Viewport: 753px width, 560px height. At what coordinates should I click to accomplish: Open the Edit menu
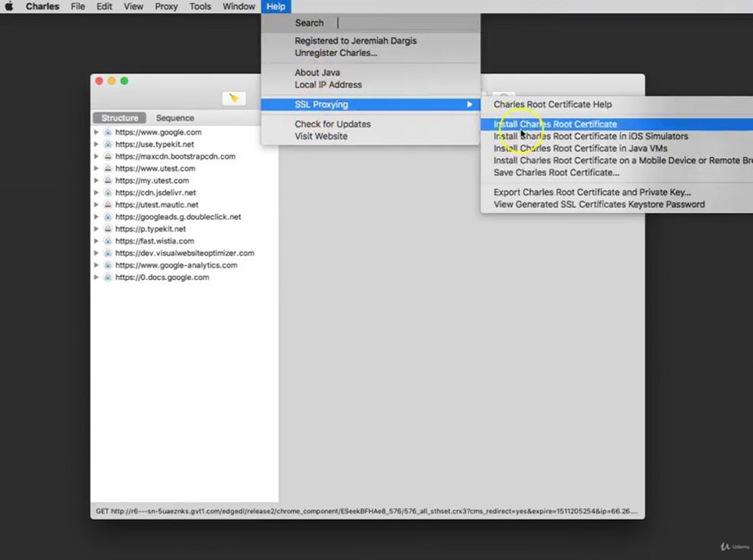(104, 6)
